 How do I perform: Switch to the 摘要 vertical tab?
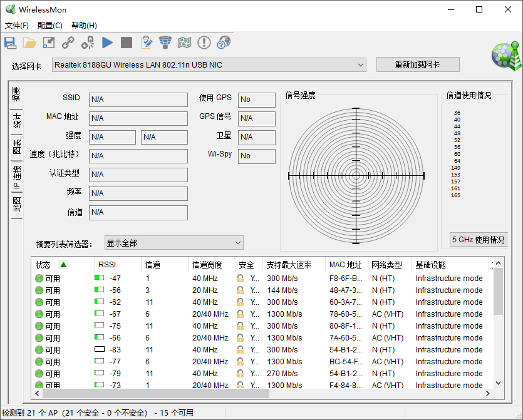[16, 95]
